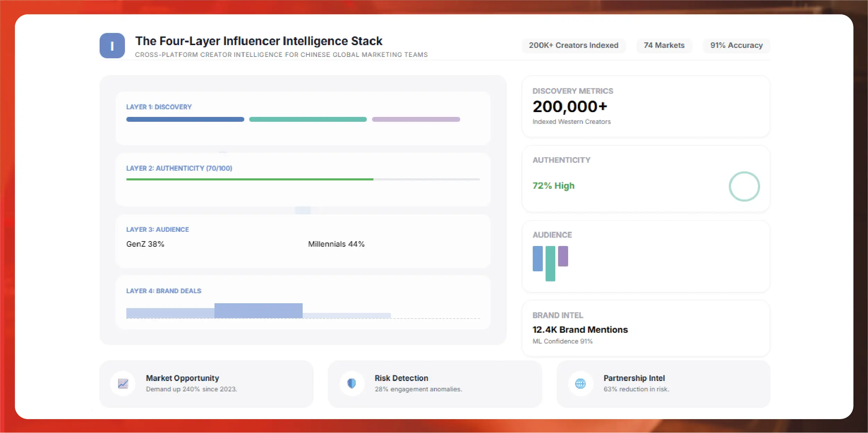Select the 200K+ Creators Indexed badge
The image size is (868, 433).
click(573, 45)
